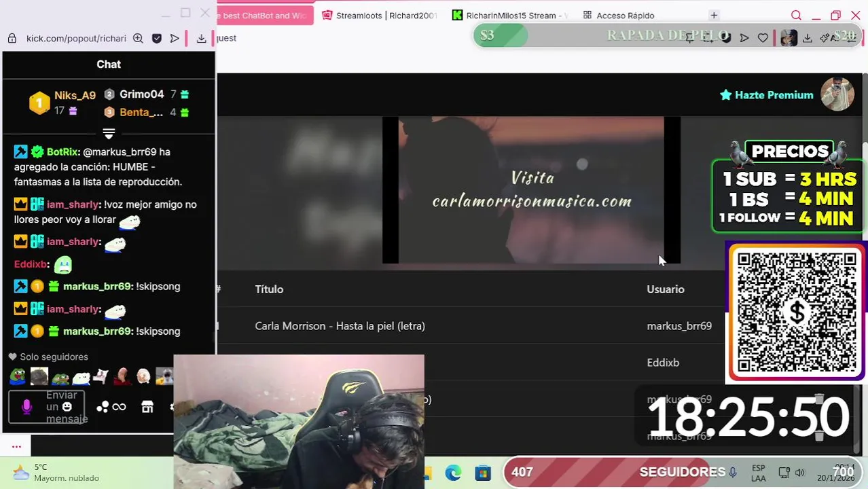Click the Título column header

[269, 289]
